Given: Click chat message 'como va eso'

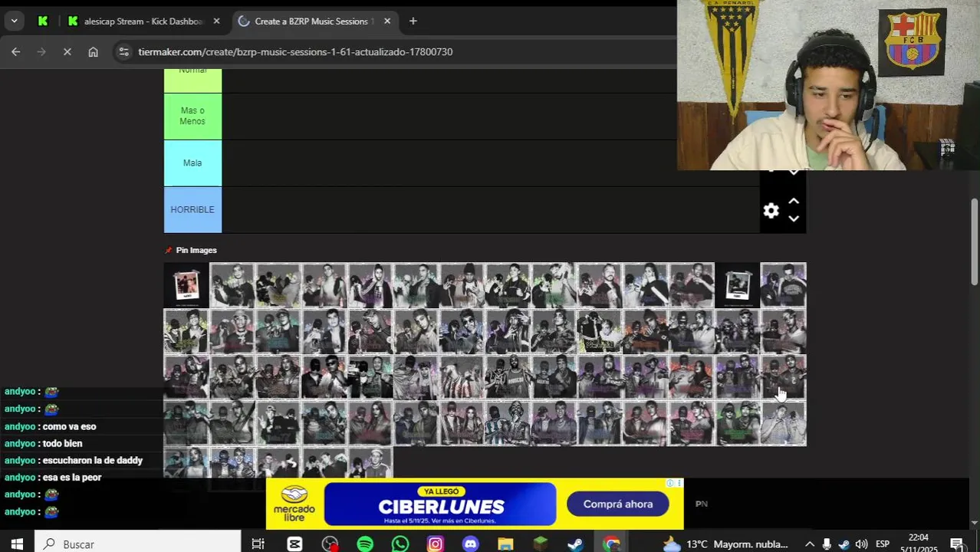Looking at the screenshot, I should [x=69, y=426].
